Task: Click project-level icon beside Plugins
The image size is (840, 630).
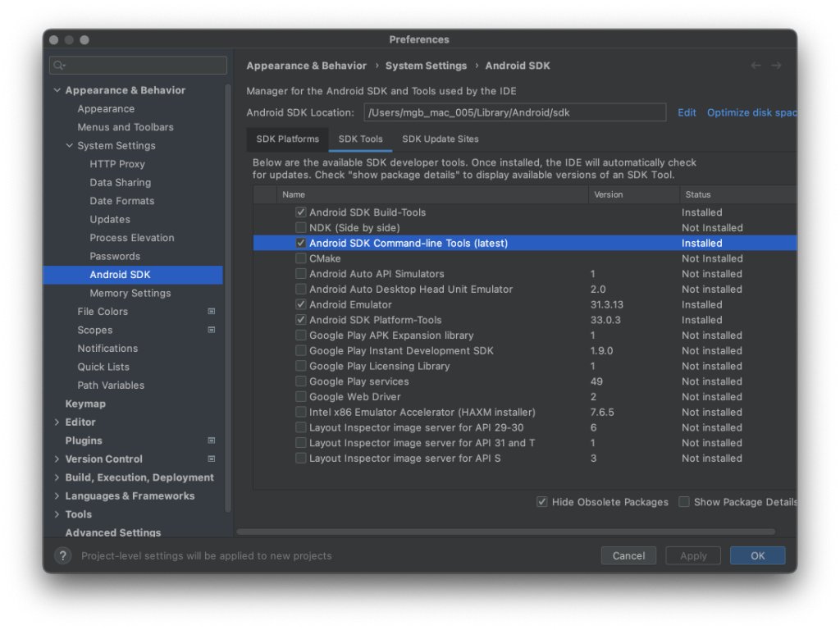Action: coord(212,441)
